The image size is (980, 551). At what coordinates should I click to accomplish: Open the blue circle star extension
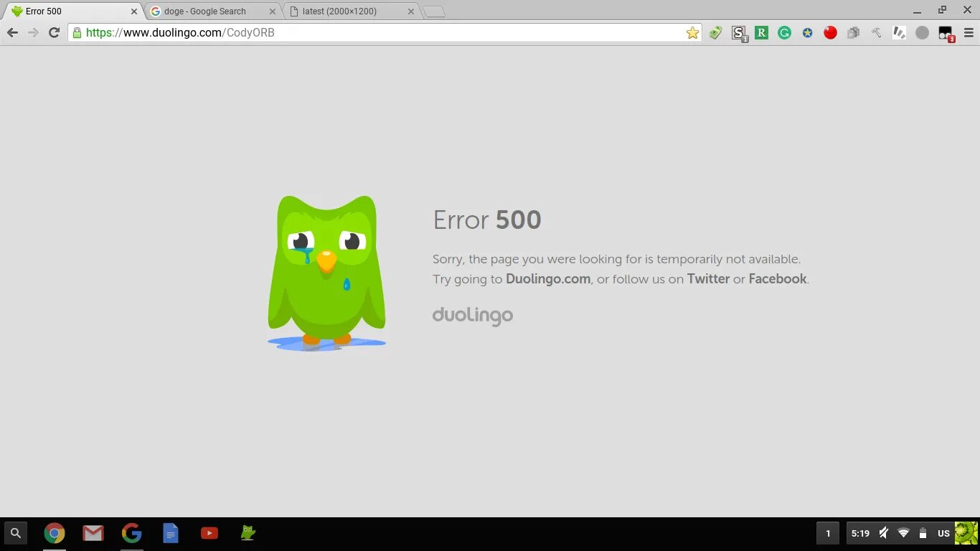pos(808,33)
